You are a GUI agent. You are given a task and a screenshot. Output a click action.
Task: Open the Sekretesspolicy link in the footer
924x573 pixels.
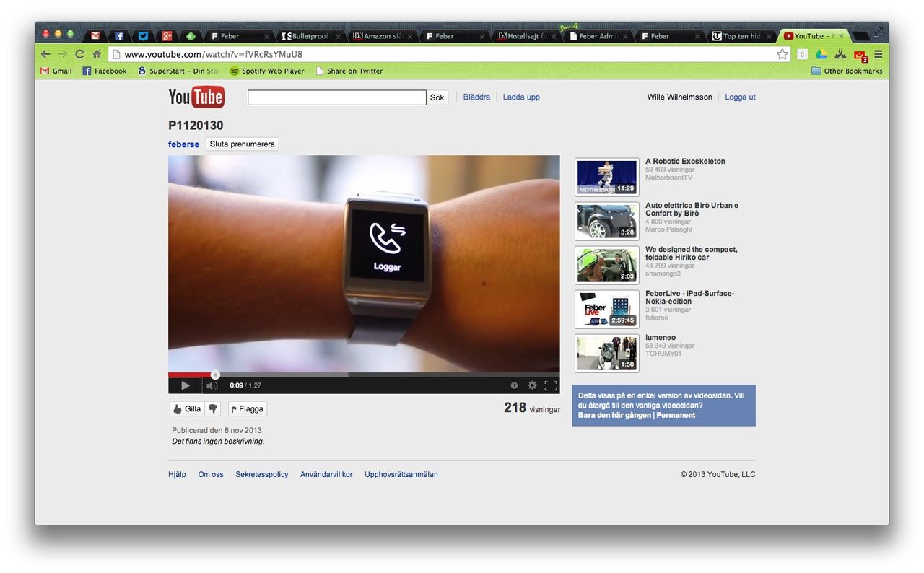[261, 474]
